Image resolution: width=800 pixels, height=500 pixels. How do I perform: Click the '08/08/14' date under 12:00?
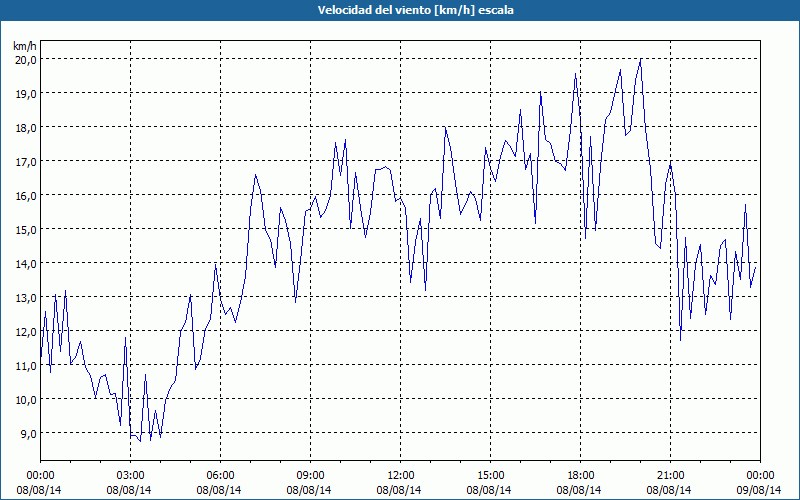tap(399, 490)
